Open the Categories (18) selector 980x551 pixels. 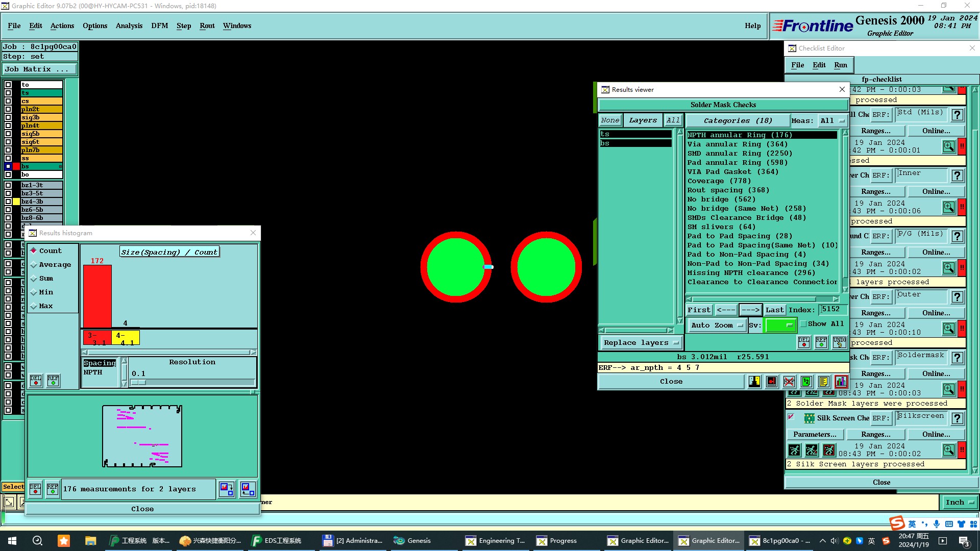[x=738, y=120]
